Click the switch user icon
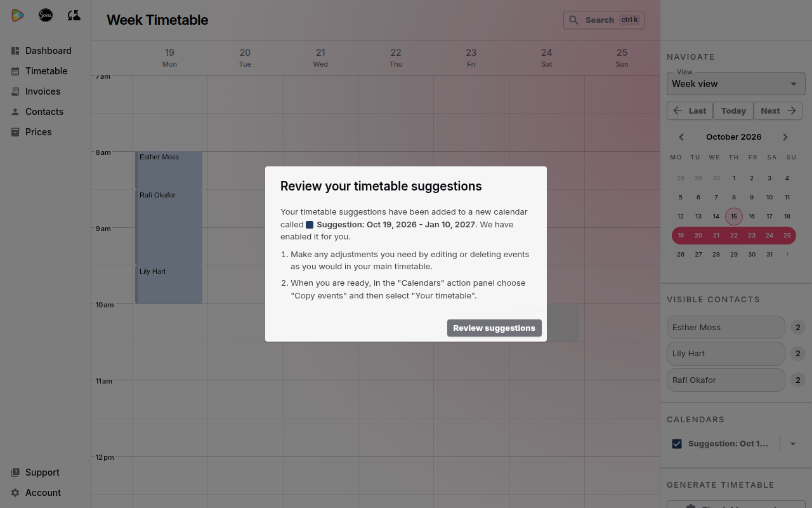The width and height of the screenshot is (812, 508). point(74,15)
